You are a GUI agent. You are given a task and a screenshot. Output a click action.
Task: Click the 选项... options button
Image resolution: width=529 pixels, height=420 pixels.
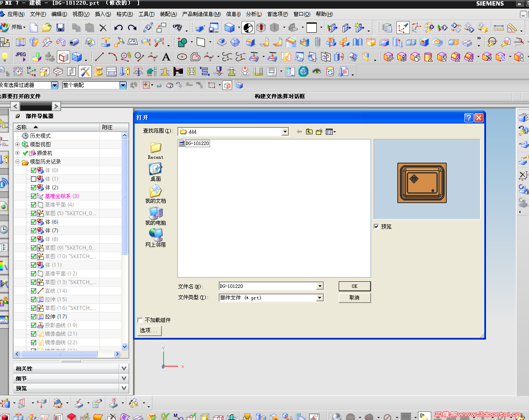point(149,330)
